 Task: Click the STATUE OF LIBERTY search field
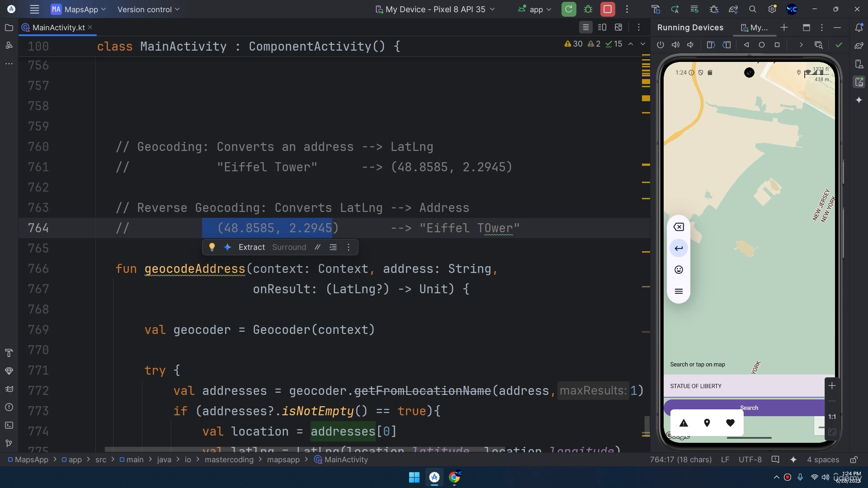tap(744, 386)
